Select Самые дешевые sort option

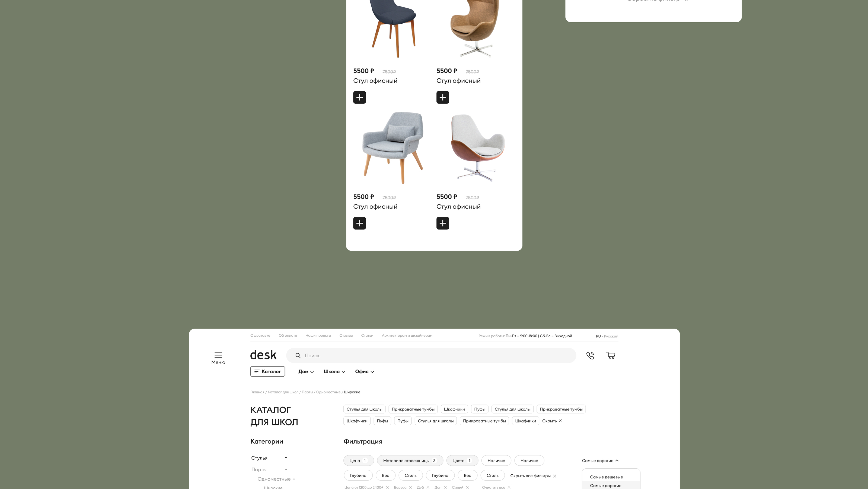[x=606, y=477]
